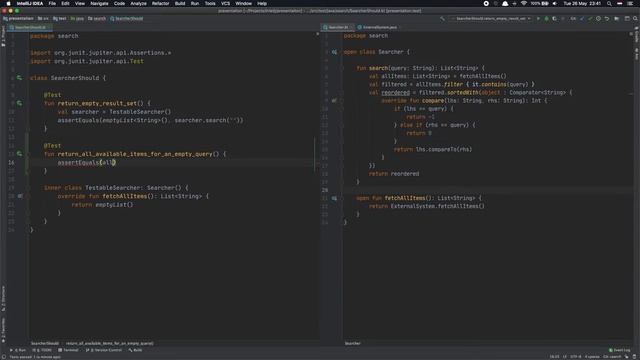The width and height of the screenshot is (640, 360).
Task: Click the Debug bug icon in toolbar
Action: pyautogui.click(x=547, y=18)
